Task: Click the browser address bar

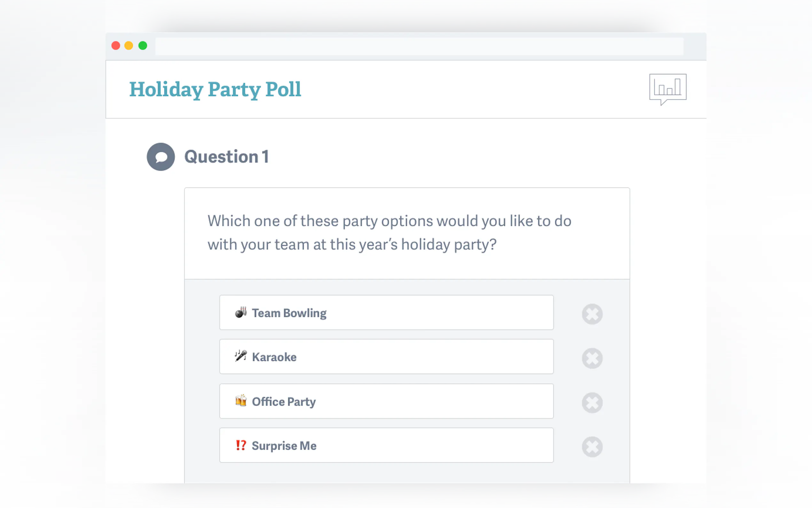Action: click(x=419, y=46)
